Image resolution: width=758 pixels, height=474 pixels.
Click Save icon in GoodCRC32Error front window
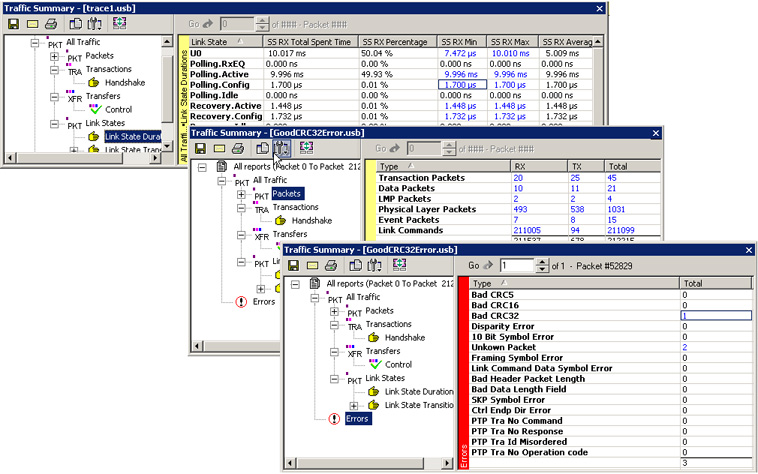[x=294, y=265]
